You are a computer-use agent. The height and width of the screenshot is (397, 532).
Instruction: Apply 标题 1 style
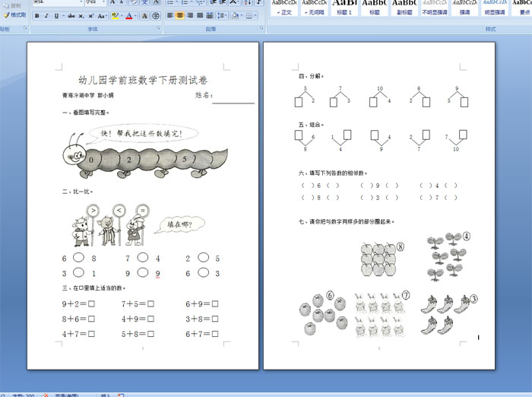pos(344,8)
